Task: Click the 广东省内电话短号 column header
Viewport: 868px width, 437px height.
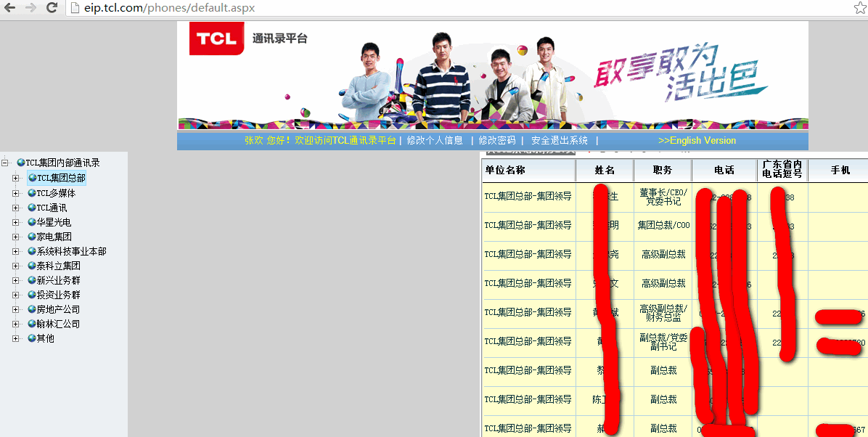Action: tap(782, 170)
